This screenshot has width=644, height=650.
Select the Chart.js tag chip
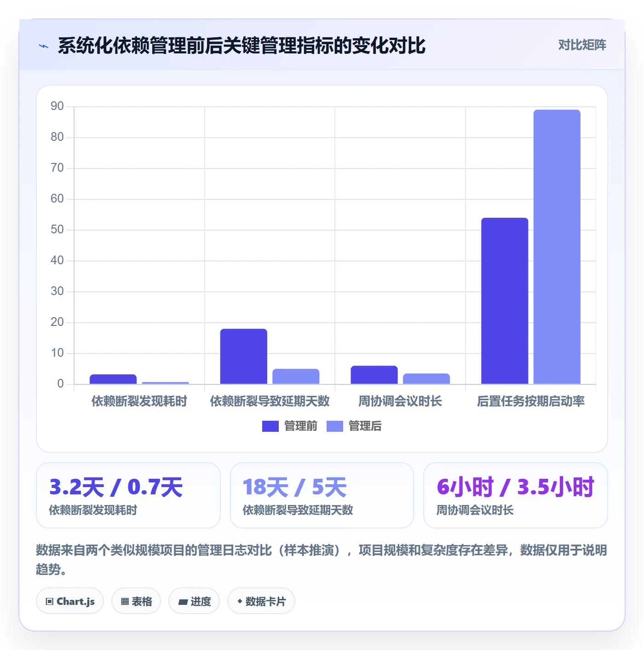(x=70, y=601)
